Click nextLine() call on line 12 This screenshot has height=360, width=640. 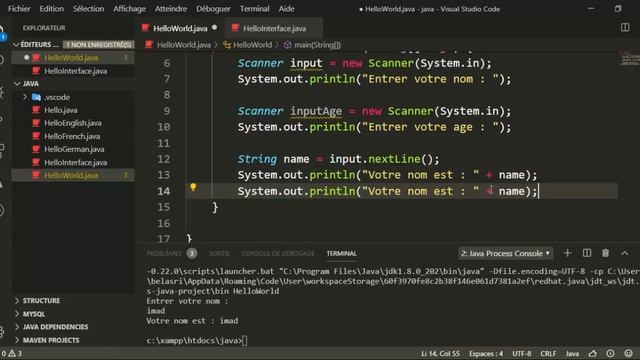tap(400, 159)
